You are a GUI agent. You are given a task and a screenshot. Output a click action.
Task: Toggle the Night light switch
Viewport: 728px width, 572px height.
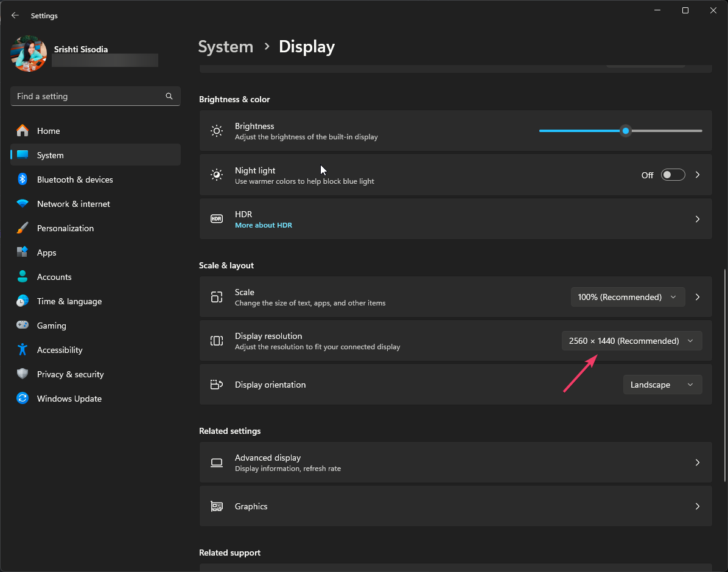[x=673, y=175]
